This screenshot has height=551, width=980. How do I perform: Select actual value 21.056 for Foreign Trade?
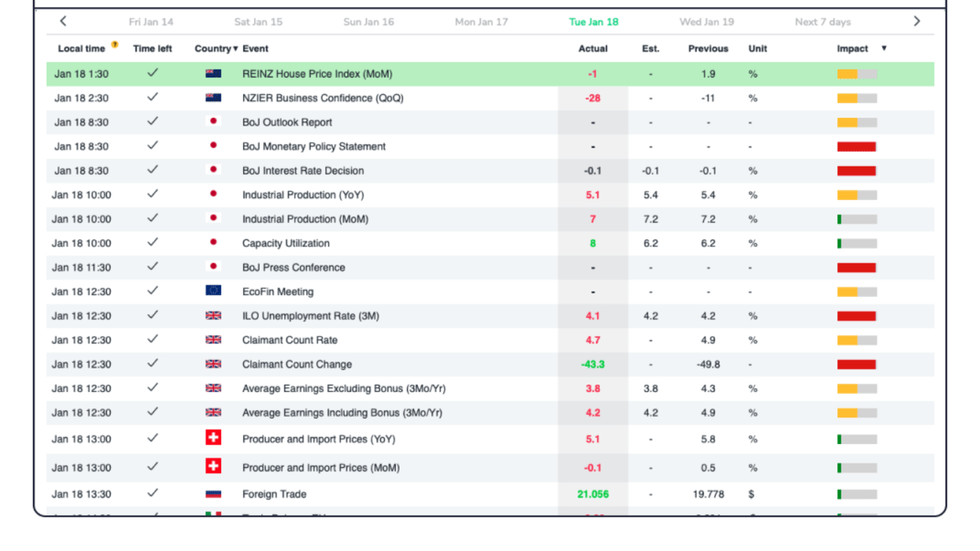[593, 494]
